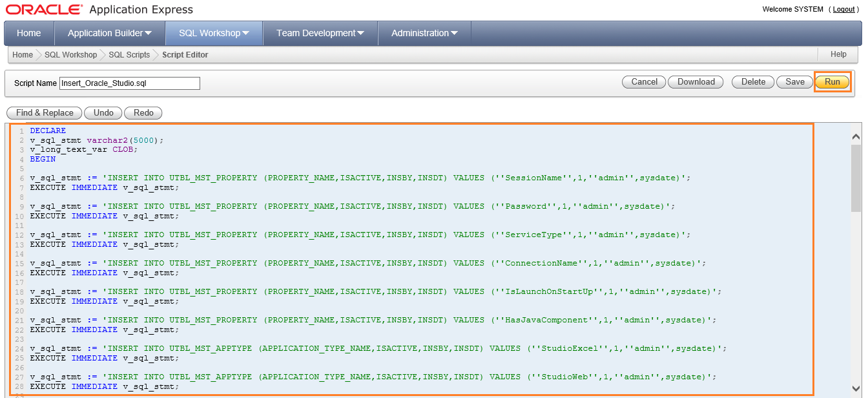
Task: Open the SQL Workshop tab
Action: (214, 33)
